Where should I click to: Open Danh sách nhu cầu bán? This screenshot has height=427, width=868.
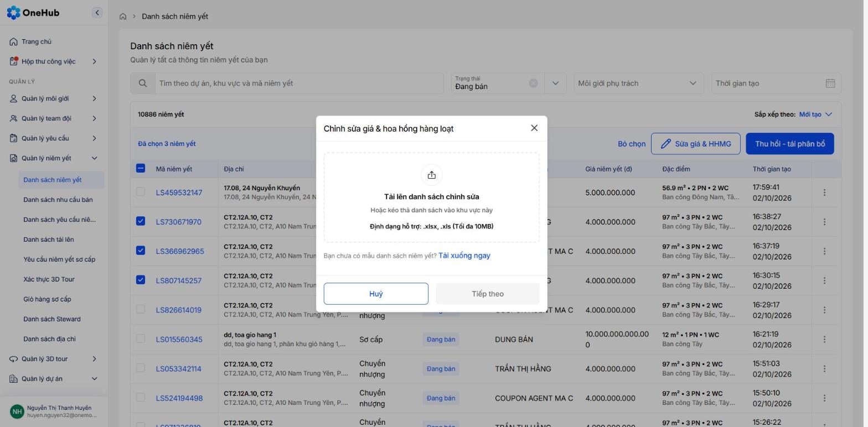pos(58,200)
